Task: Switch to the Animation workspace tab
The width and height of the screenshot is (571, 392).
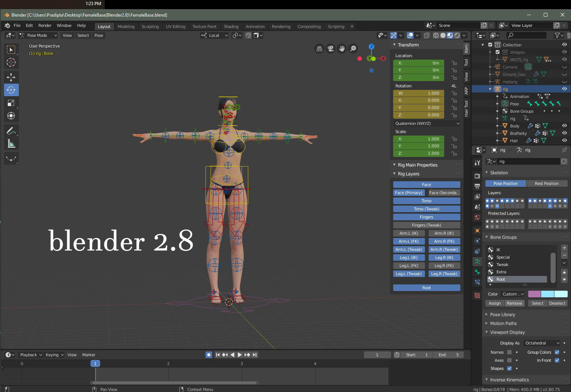Action: tap(255, 27)
